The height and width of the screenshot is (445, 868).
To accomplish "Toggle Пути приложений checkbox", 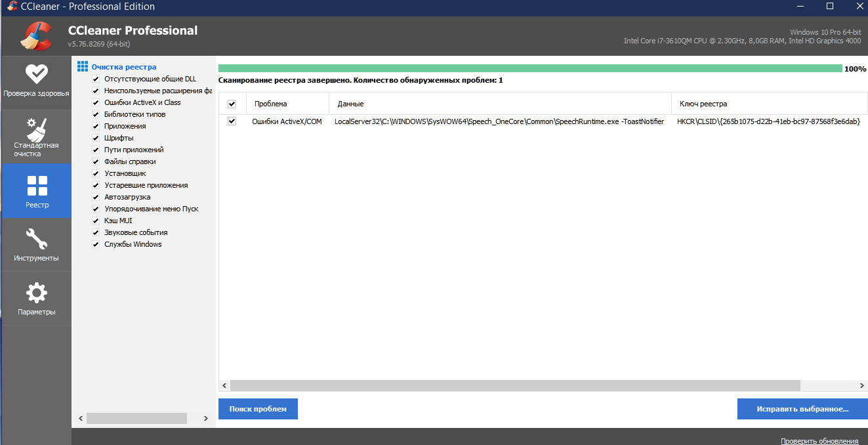I will pyautogui.click(x=96, y=150).
